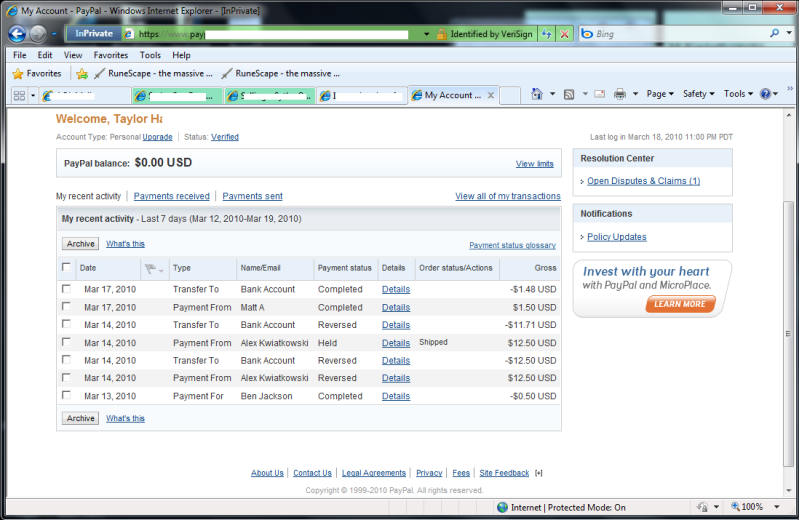The image size is (799, 520).
Task: Open the Tools command bar menu
Action: [738, 94]
